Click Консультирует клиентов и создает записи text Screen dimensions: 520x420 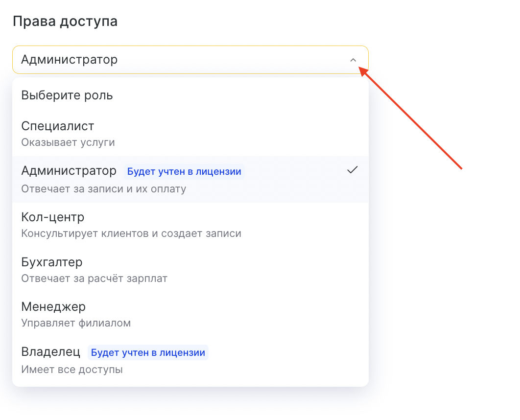pos(131,233)
